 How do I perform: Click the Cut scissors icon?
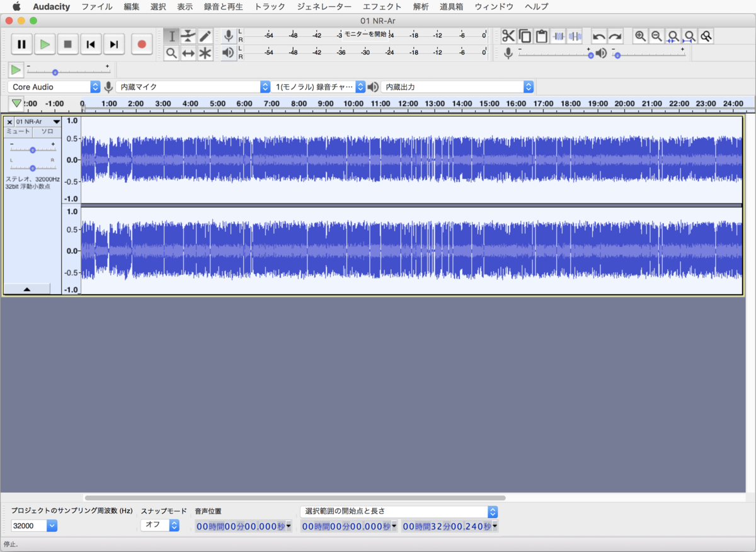coord(508,36)
